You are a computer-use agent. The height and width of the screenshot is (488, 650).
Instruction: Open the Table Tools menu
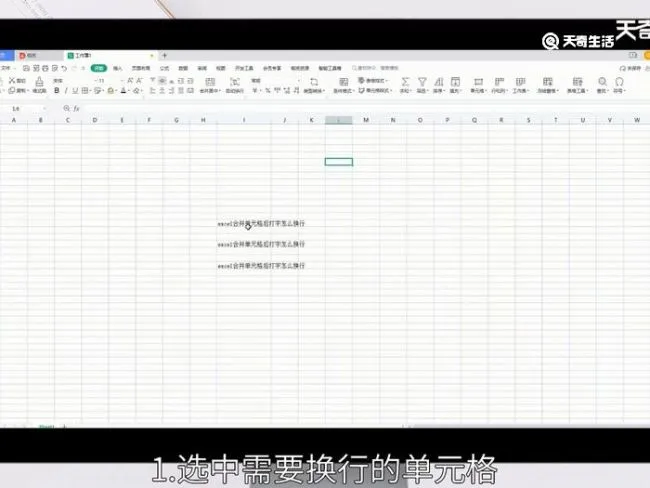(577, 84)
